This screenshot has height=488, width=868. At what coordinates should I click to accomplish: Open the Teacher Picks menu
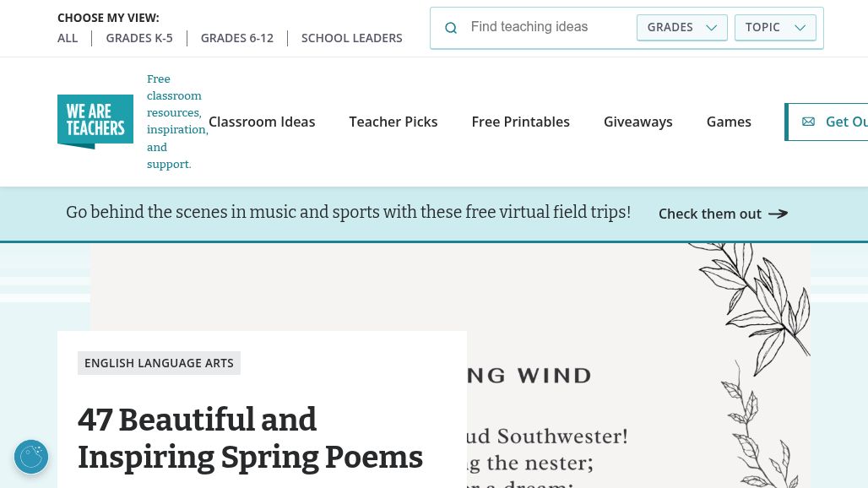pyautogui.click(x=393, y=122)
